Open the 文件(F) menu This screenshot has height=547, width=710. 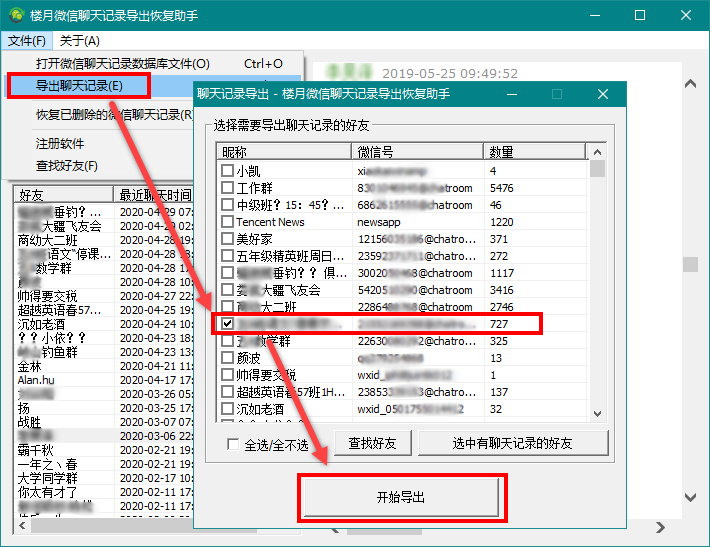(x=27, y=41)
